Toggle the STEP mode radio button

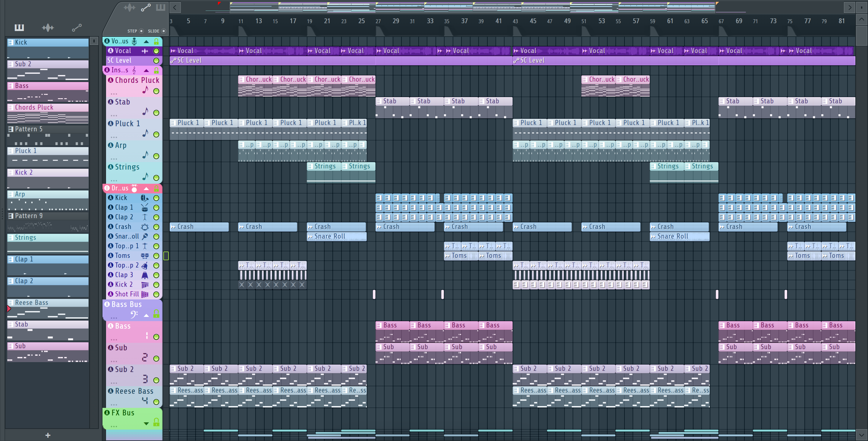point(142,31)
